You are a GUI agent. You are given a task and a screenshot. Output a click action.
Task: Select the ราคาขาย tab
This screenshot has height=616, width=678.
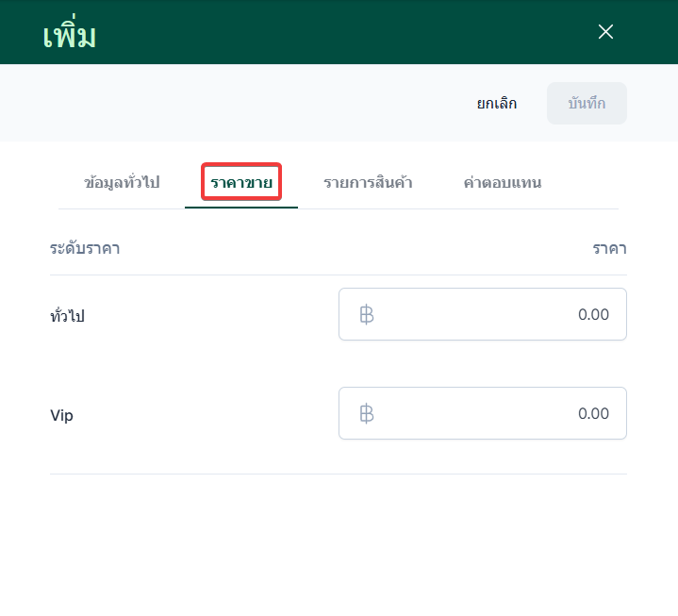click(241, 182)
